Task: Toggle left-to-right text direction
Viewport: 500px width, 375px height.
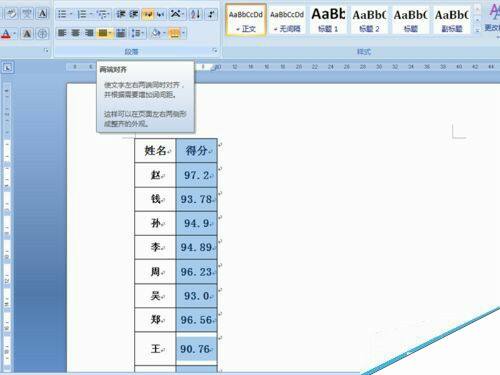Action: 148,14
